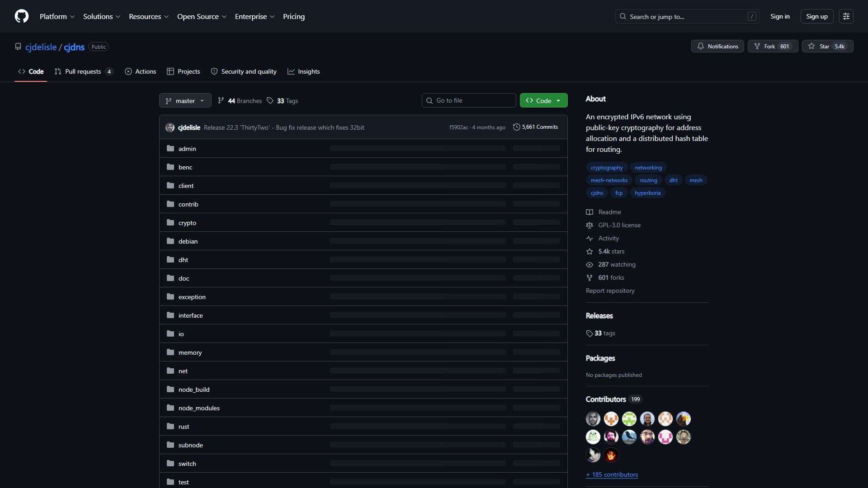Open the contrib folder

tap(188, 204)
